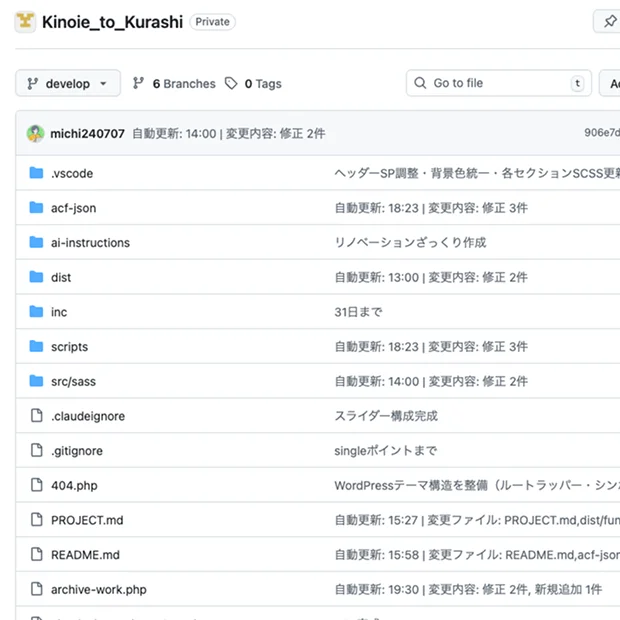Click the pin repository icon button
This screenshot has height=620, width=620.
pos(609,21)
